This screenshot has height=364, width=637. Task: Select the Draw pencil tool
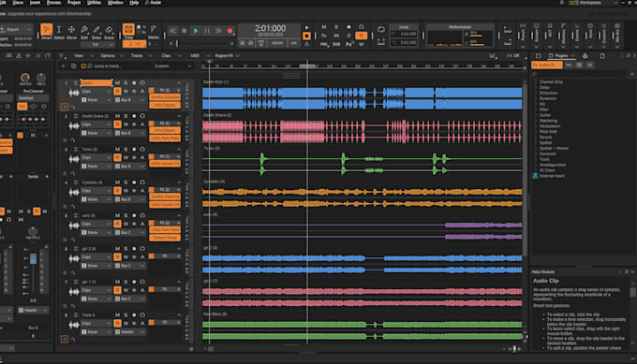click(x=96, y=31)
